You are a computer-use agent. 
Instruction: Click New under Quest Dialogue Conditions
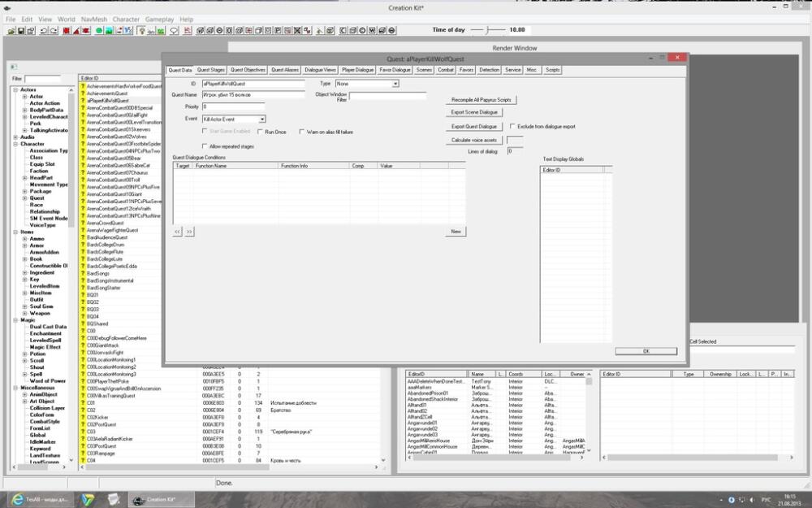click(456, 231)
